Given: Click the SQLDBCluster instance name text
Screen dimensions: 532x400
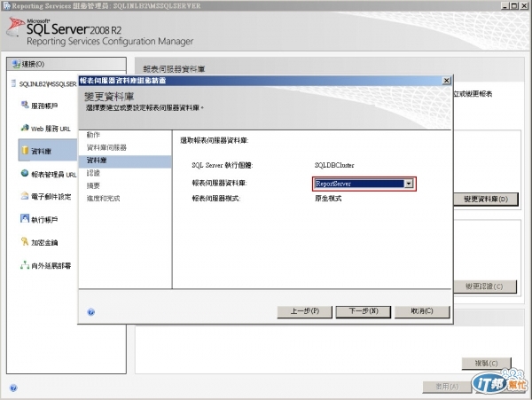Looking at the screenshot, I should (334, 165).
